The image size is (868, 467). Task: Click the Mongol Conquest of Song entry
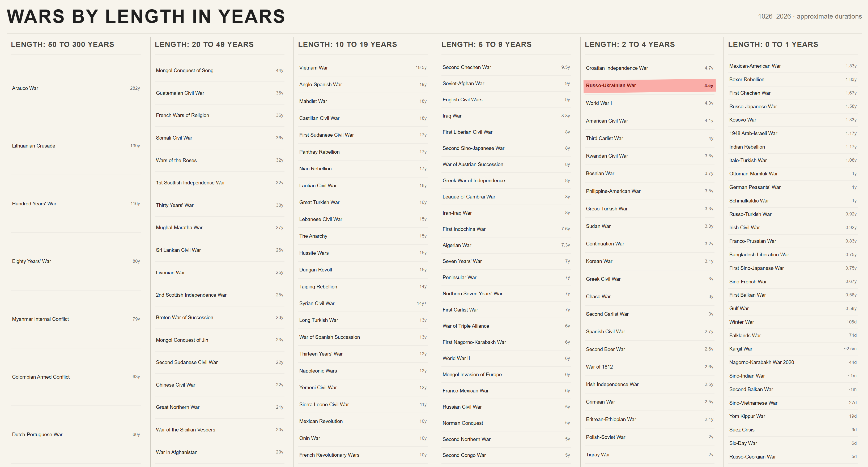click(219, 70)
